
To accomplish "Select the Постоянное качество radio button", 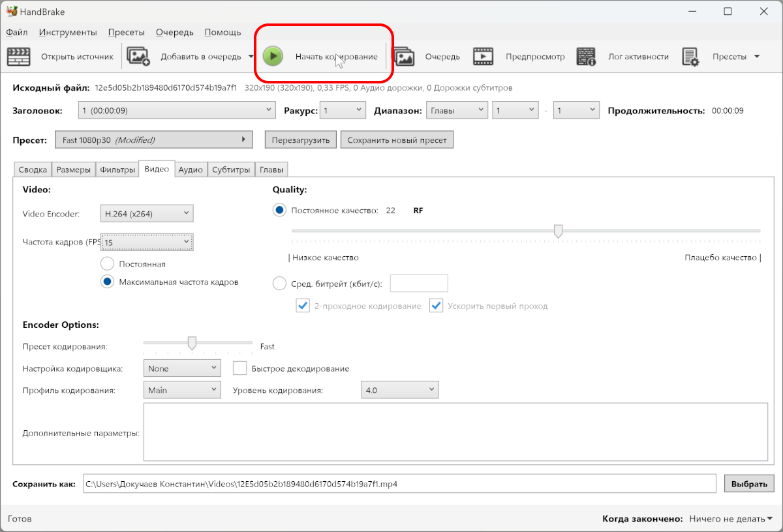I will [x=279, y=211].
